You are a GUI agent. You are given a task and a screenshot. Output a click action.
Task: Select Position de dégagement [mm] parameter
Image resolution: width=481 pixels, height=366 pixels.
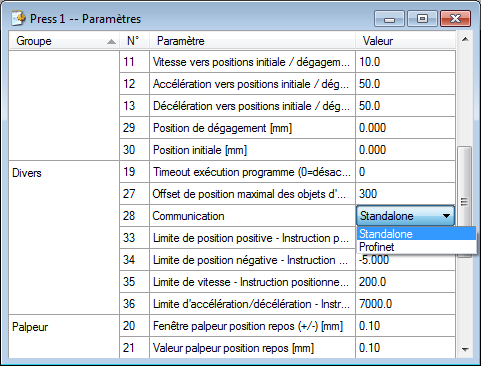tap(252, 128)
